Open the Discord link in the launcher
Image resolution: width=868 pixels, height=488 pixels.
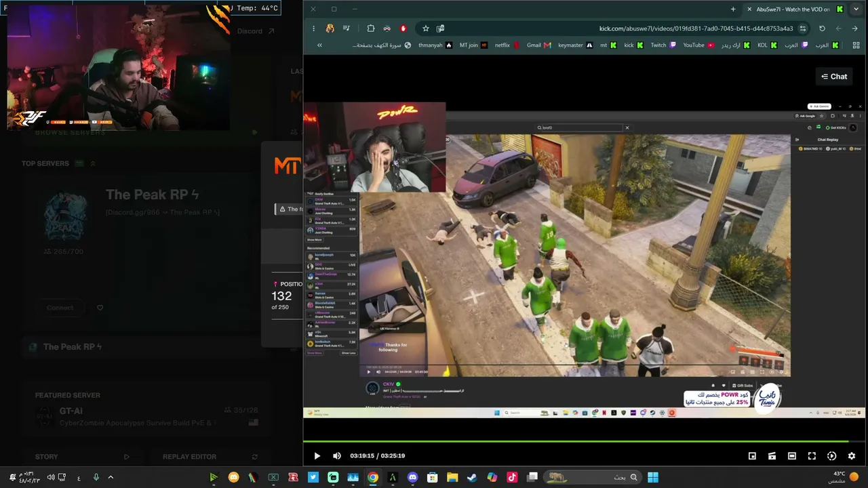tap(256, 31)
